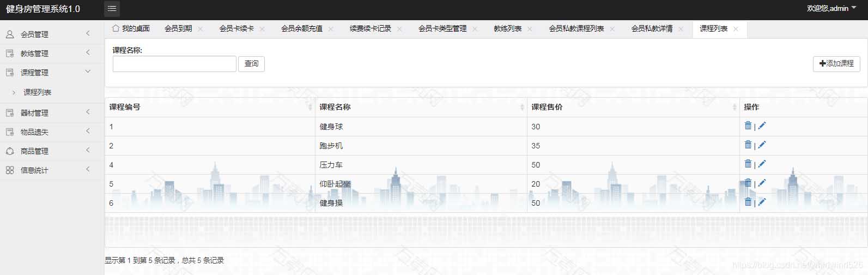Sort by 课程编号 column arrows

[310, 107]
